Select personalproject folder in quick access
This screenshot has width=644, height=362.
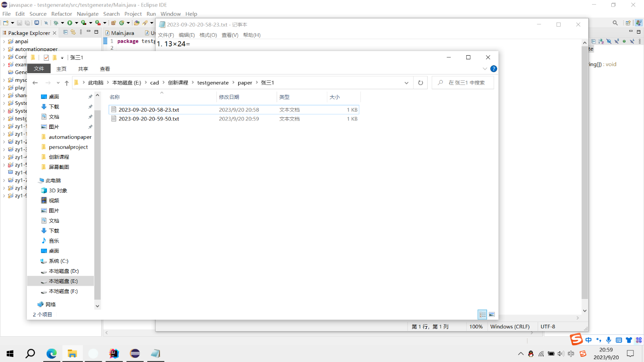68,147
